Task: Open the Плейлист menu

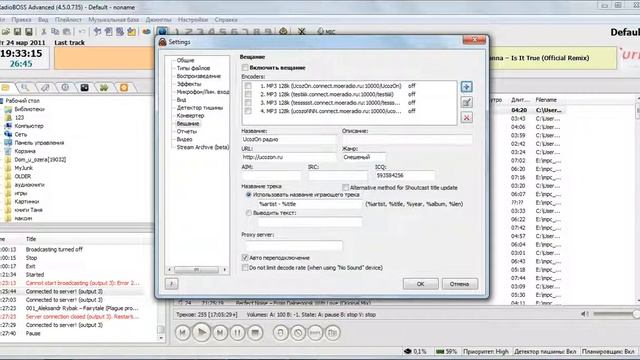Action: point(68,20)
